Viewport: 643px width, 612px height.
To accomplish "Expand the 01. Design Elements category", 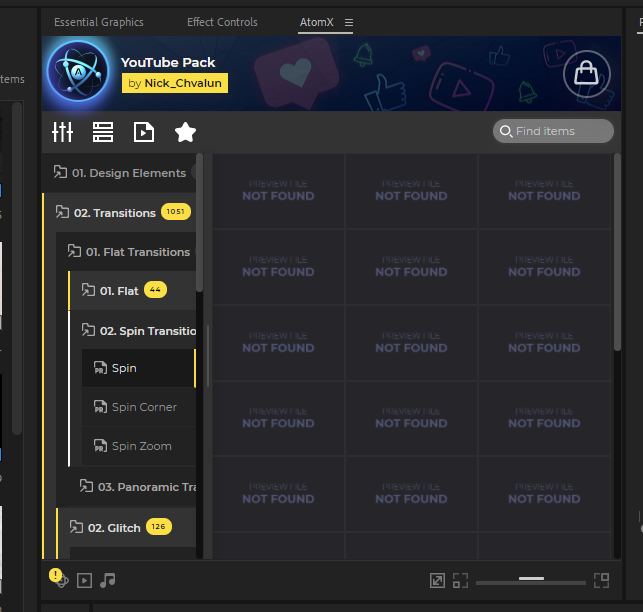I will [127, 173].
